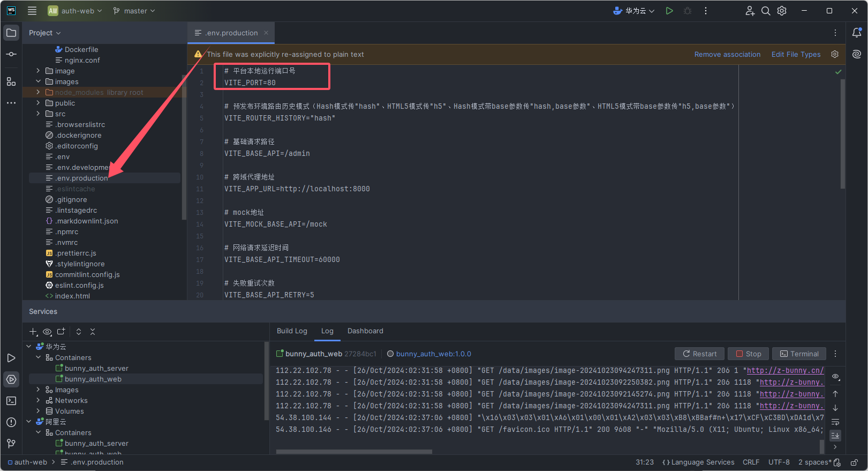Expand the src folder

click(38, 114)
